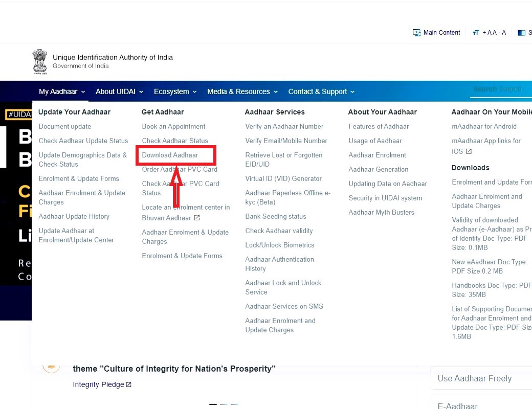Click the text size icon beside +A
The image size is (532, 409).
(x=476, y=33)
